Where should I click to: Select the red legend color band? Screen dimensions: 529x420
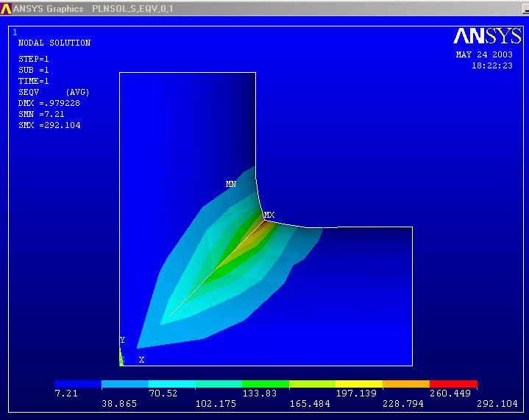453,384
